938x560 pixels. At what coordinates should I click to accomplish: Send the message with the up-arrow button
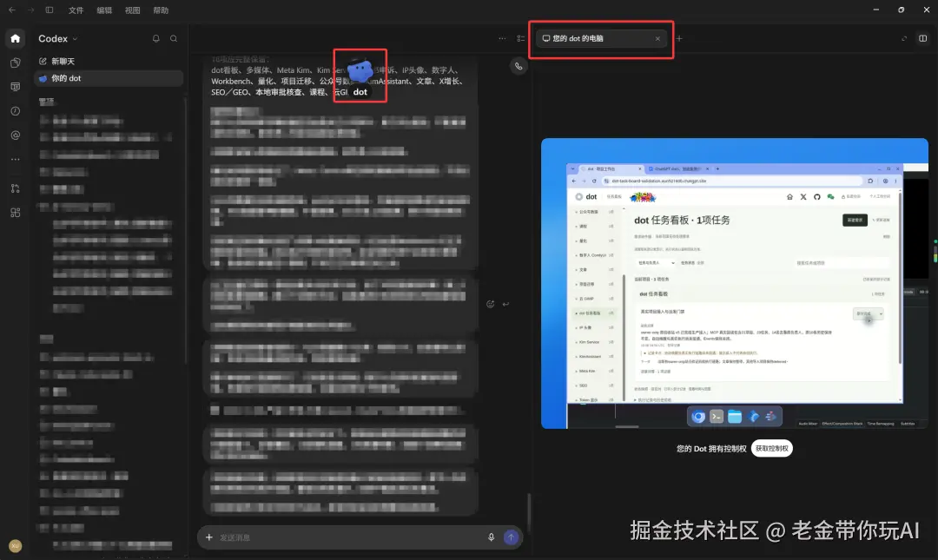(511, 537)
